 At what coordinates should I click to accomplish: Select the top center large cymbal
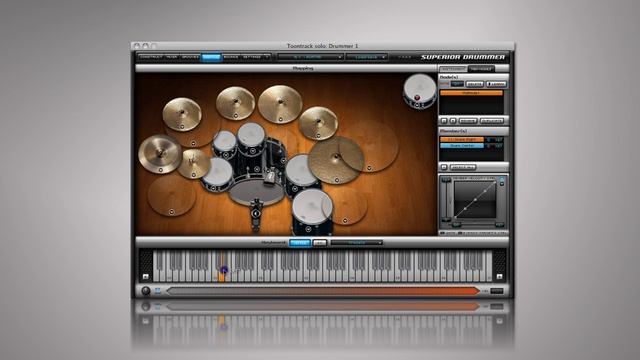click(x=280, y=104)
